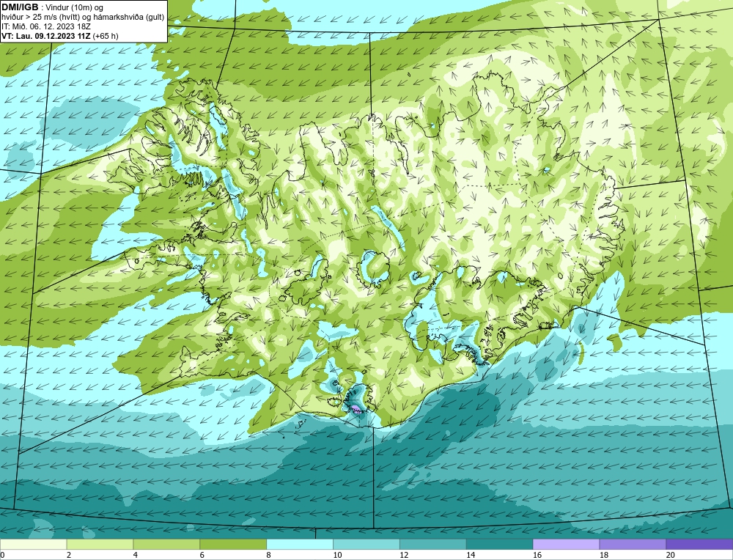Click the 6–8 m/s legend color swatch
Viewport: 733px width, 560px height.
click(233, 544)
